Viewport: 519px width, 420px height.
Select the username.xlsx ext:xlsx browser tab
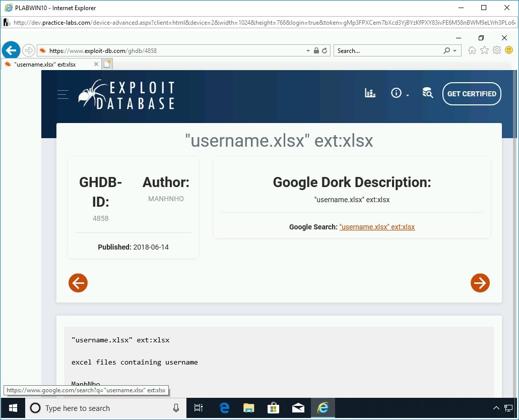tap(50, 65)
